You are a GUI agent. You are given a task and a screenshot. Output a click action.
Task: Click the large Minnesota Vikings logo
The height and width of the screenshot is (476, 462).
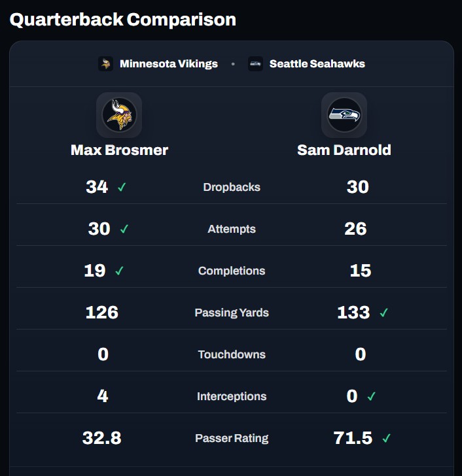click(x=119, y=114)
